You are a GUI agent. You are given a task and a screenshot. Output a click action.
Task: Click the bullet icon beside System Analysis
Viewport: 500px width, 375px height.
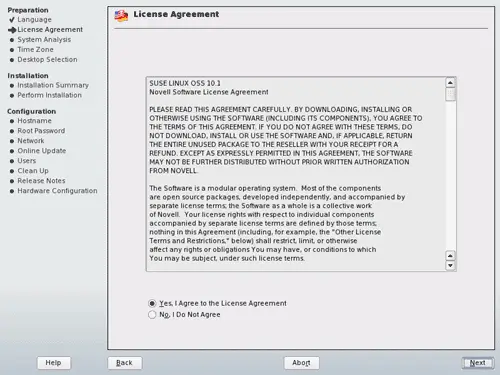12,40
